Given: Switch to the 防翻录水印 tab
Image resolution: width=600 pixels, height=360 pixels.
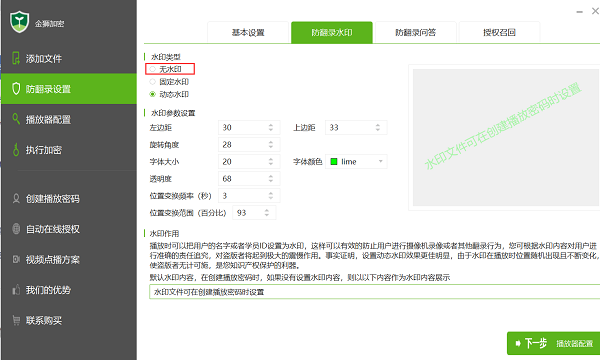Looking at the screenshot, I should tap(332, 33).
